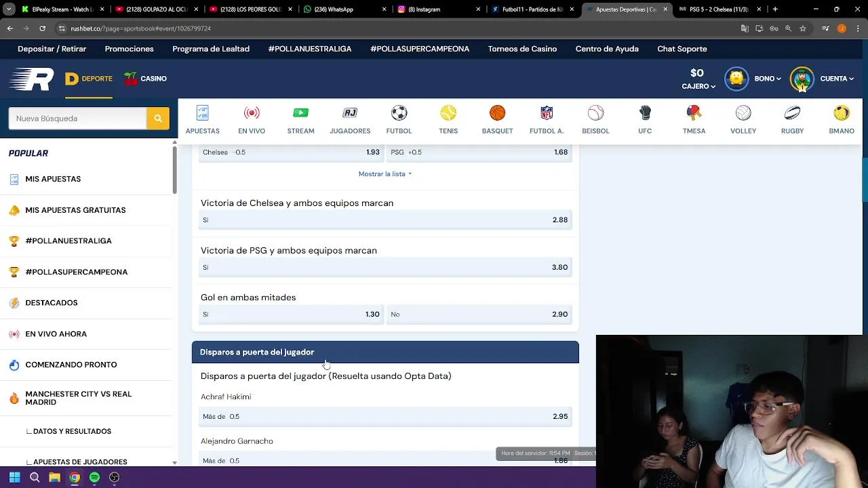Bet Alejandro Garnacho Más de 0.5
Screen dimensions: 868x488
pyautogui.click(x=385, y=460)
